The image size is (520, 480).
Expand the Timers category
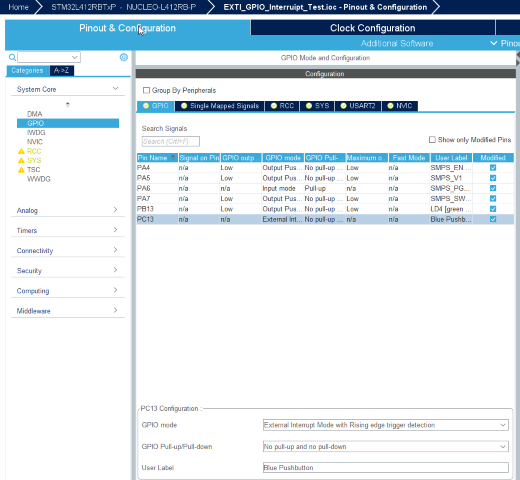click(68, 230)
